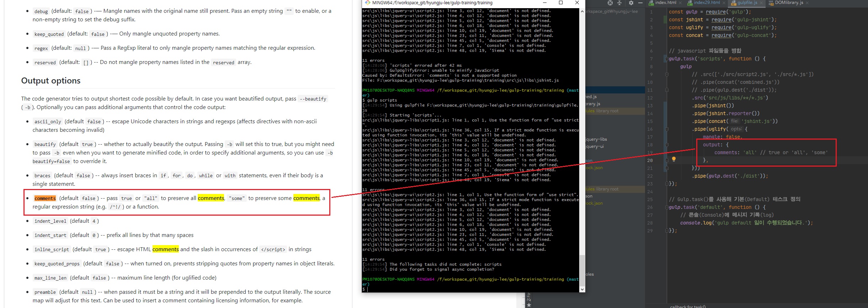Collapse the gulp.task 'default' function fold
The height and width of the screenshot is (308, 868).
pos(667,207)
